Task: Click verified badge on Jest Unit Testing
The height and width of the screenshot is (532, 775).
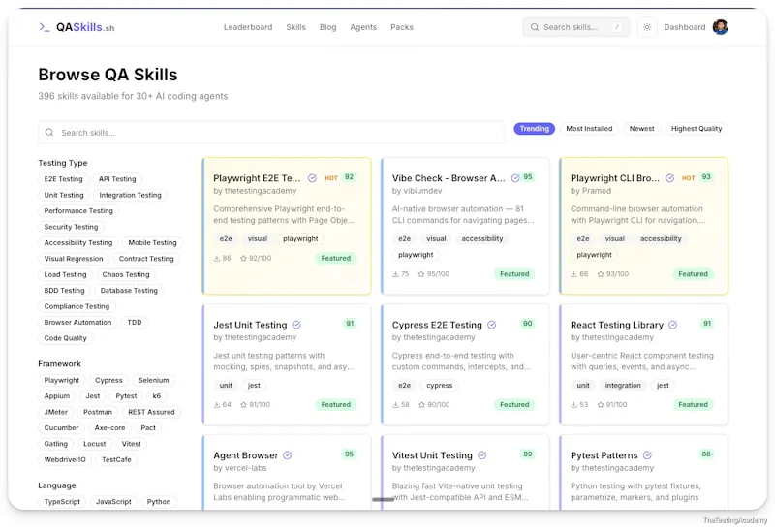Action: (296, 325)
